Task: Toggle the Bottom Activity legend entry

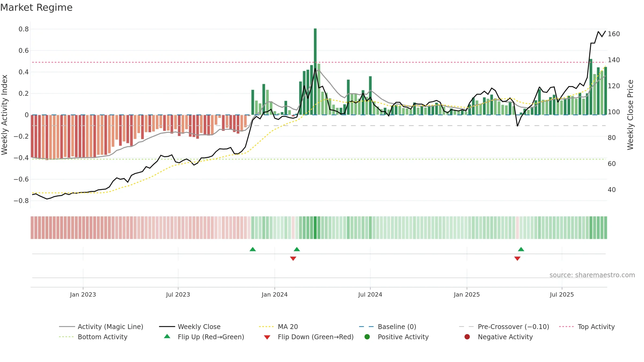Action: point(93,337)
